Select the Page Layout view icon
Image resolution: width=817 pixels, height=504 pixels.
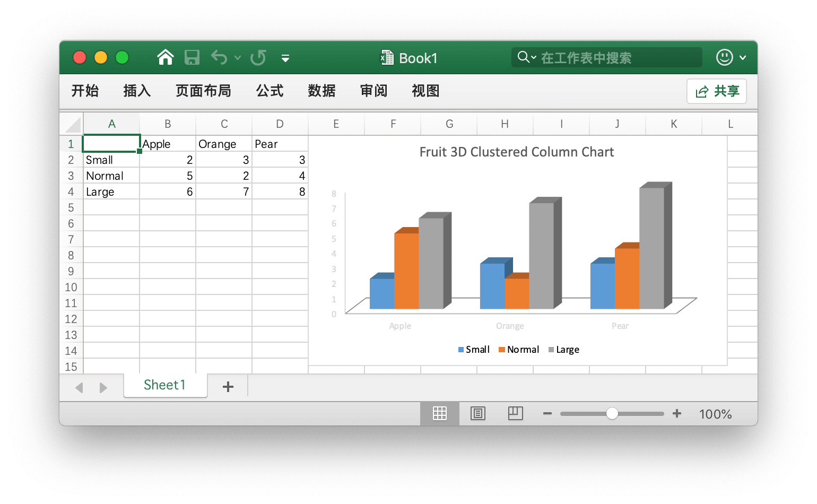point(477,413)
